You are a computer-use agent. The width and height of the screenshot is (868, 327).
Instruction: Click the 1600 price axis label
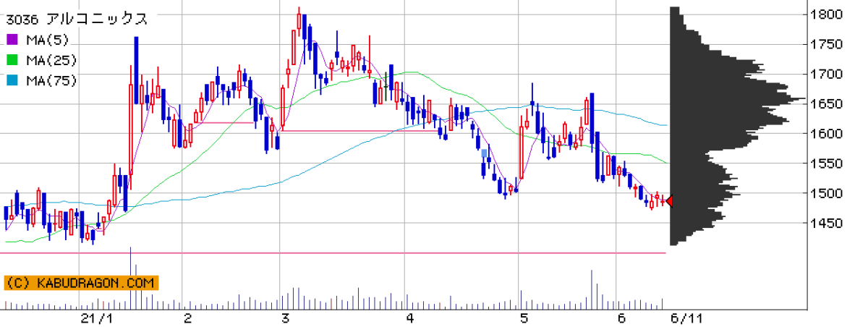[x=827, y=134]
